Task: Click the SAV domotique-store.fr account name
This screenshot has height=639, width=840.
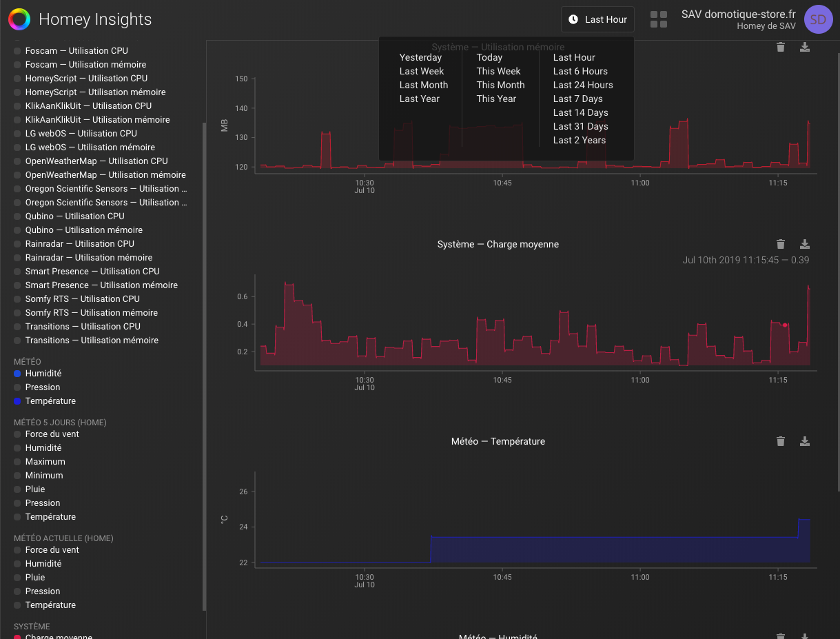Action: (x=738, y=14)
